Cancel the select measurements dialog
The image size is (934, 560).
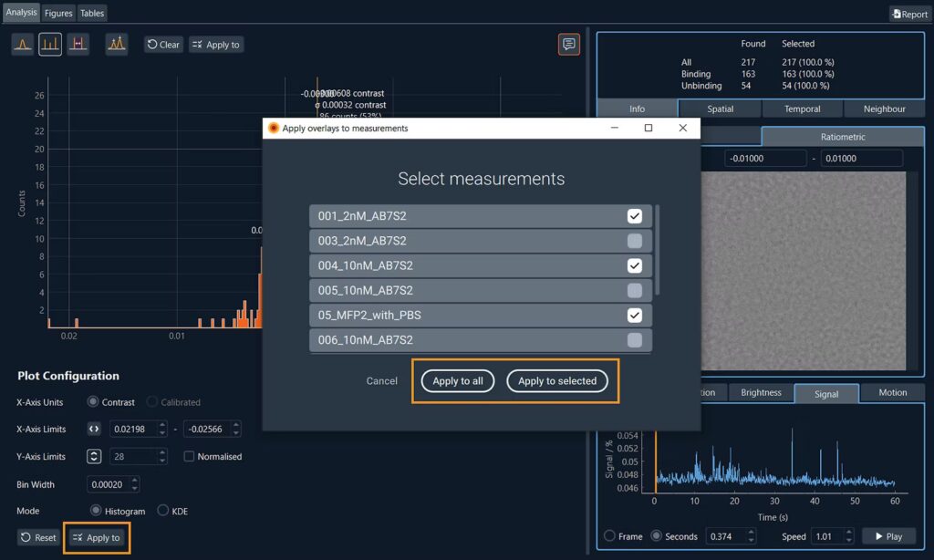[381, 381]
